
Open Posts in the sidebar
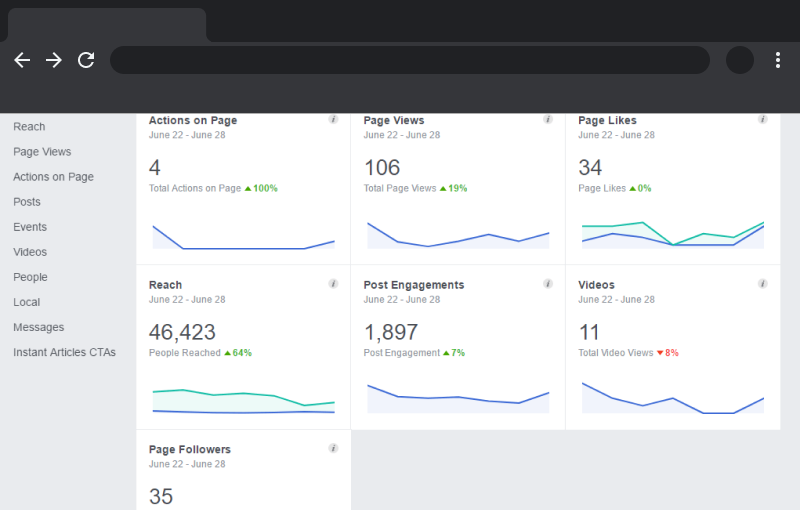tap(27, 201)
